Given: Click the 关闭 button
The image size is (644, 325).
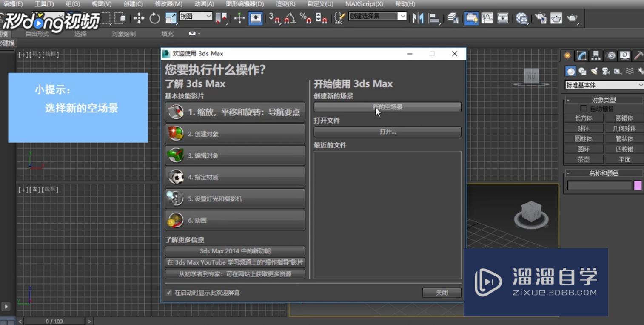Looking at the screenshot, I should coord(442,293).
